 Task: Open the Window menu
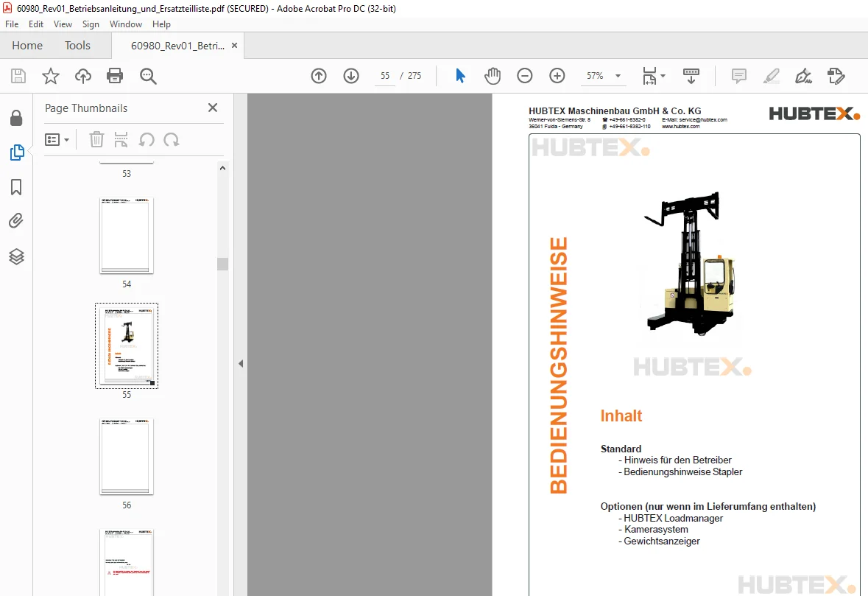point(126,24)
